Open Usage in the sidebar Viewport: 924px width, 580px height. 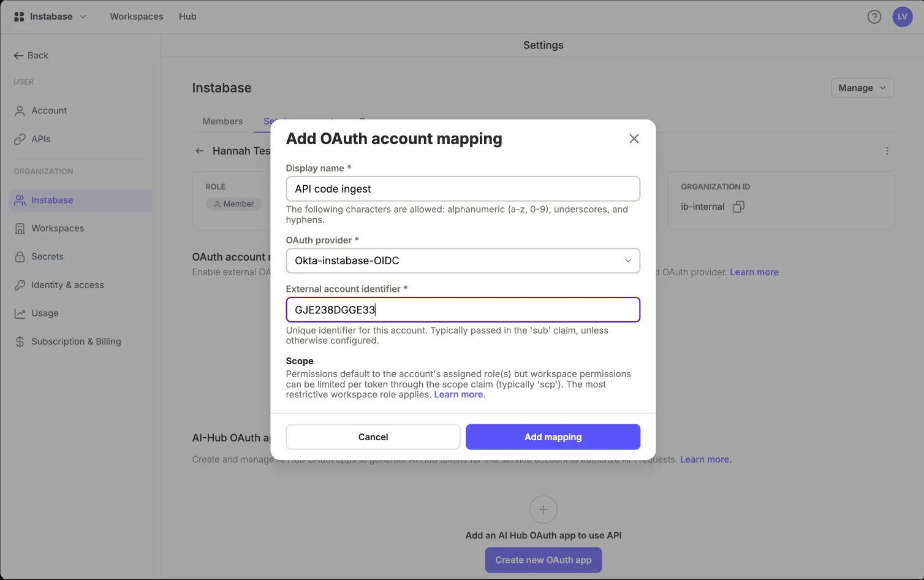80,313
